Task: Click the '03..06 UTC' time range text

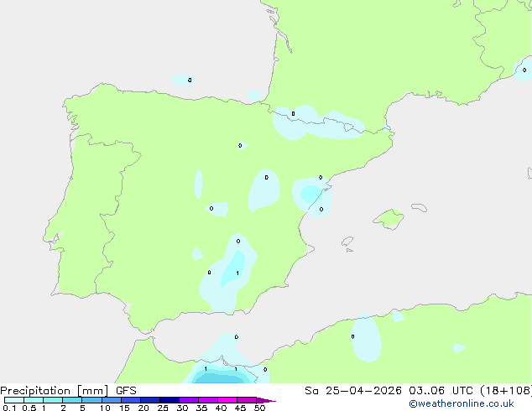Action: pos(441,391)
